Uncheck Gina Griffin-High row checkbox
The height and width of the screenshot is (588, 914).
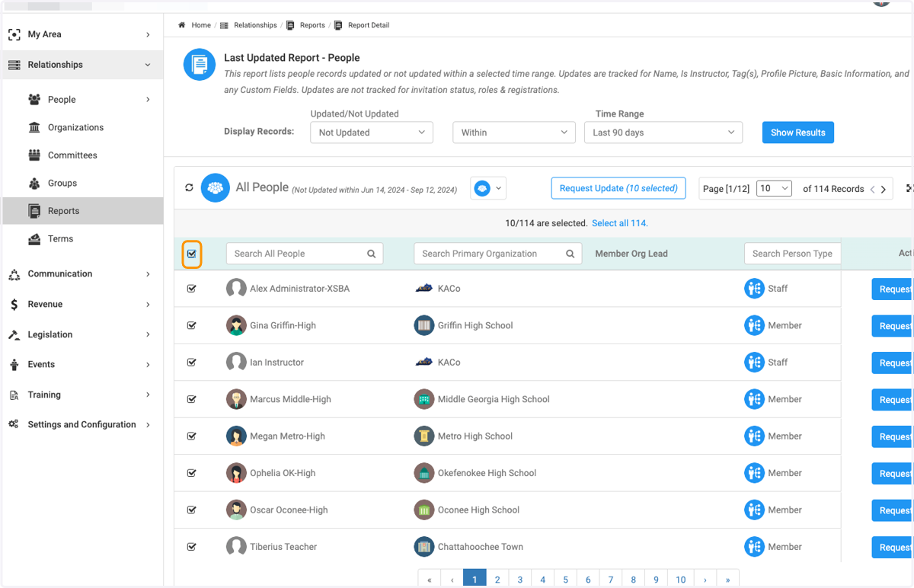click(192, 325)
